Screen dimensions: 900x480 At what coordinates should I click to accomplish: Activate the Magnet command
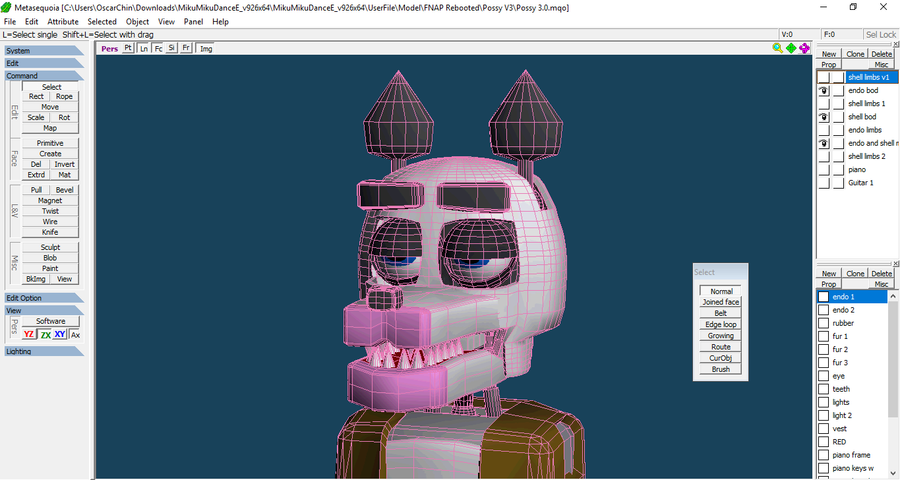click(x=50, y=200)
